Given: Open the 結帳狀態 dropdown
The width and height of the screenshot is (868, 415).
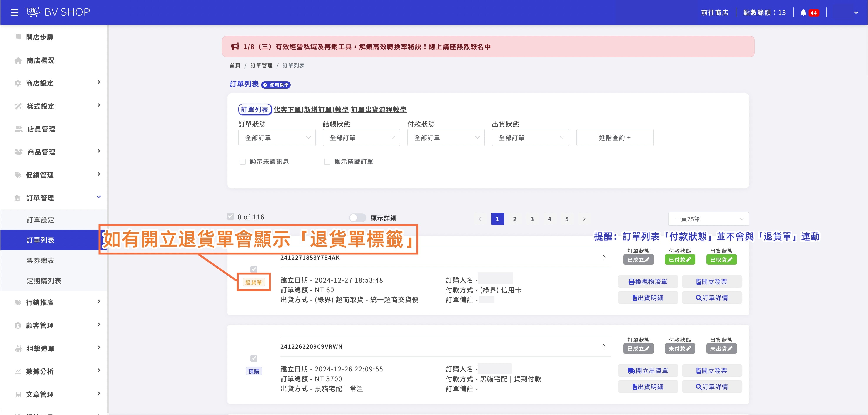Looking at the screenshot, I should tap(362, 137).
